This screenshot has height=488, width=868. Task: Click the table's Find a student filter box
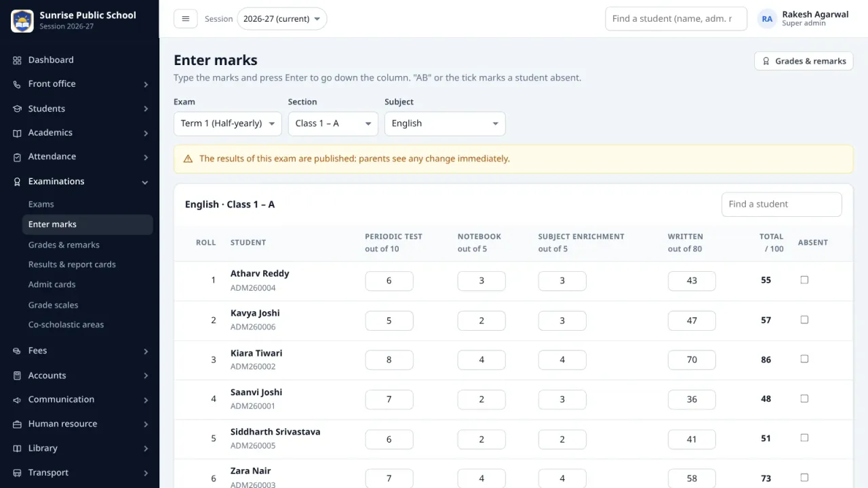[782, 204]
